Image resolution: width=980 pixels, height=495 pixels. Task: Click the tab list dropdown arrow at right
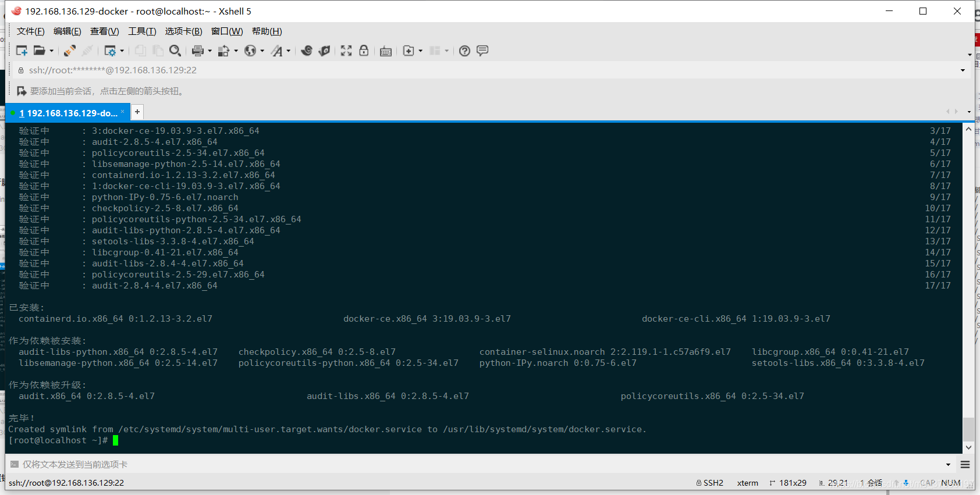tap(969, 112)
